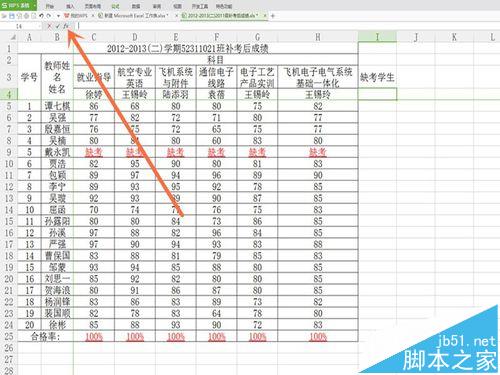Click inside the formula bar input
Viewport: 500px width, 375px height.
coord(287,26)
